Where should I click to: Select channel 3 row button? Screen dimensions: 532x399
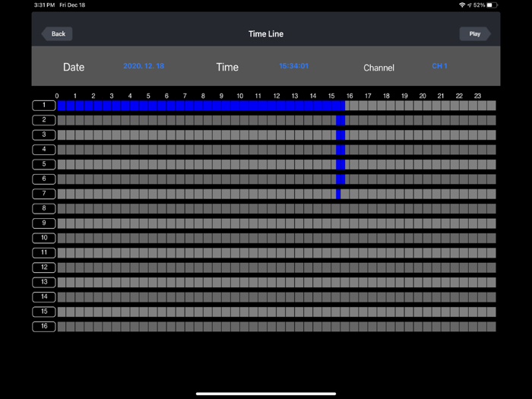coord(44,135)
